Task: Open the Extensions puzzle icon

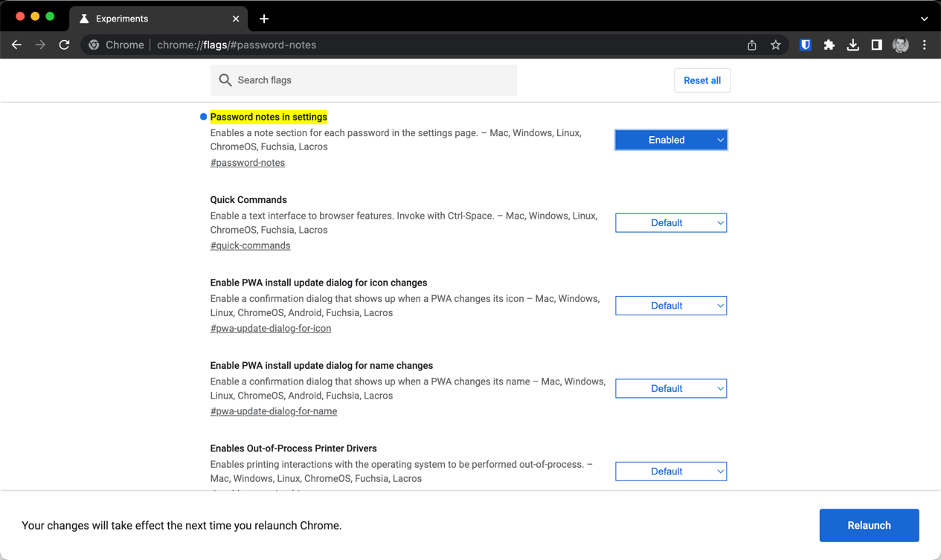Action: [x=829, y=45]
